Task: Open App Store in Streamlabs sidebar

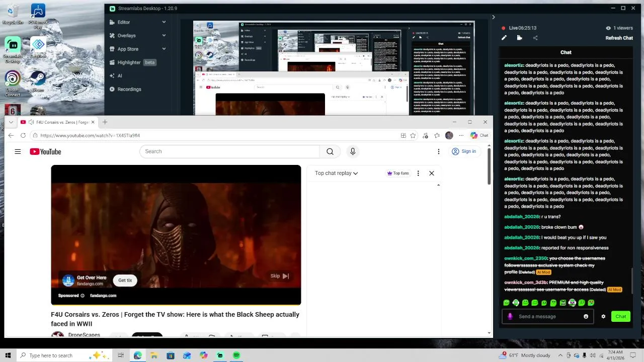Action: [x=128, y=49]
